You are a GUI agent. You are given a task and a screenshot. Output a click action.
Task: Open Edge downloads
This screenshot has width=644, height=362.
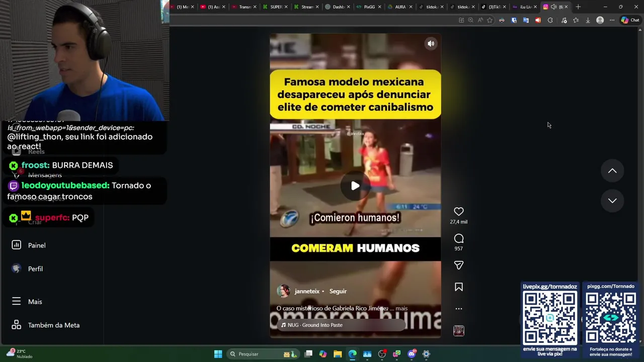(x=588, y=20)
